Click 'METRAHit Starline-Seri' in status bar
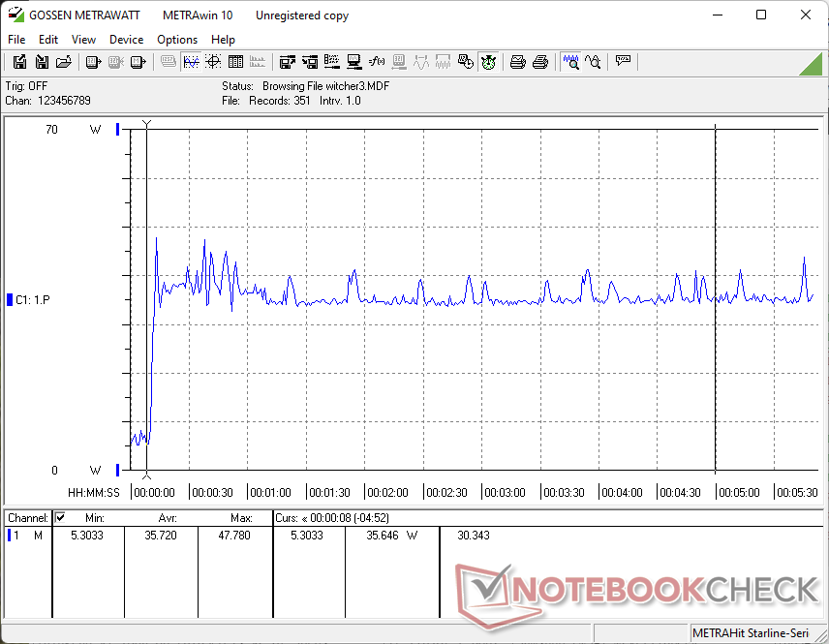This screenshot has height=644, width=829. click(751, 633)
